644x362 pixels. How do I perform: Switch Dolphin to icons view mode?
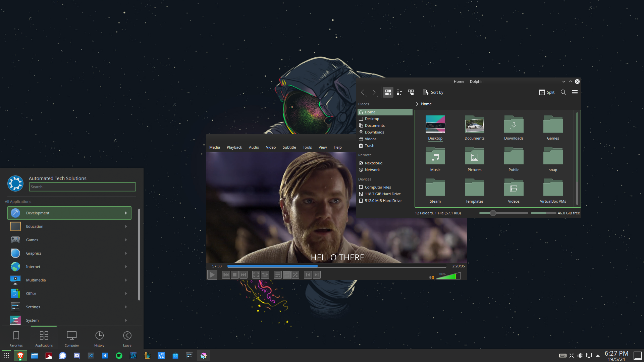[388, 92]
